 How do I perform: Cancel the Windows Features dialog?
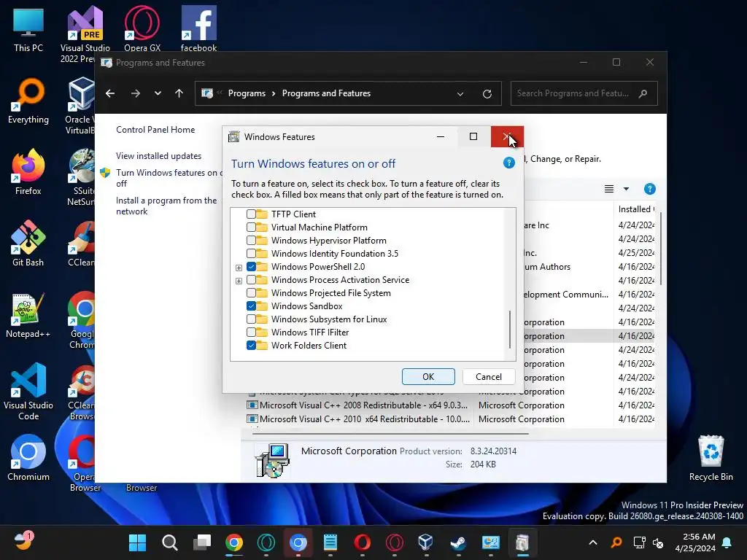489,377
